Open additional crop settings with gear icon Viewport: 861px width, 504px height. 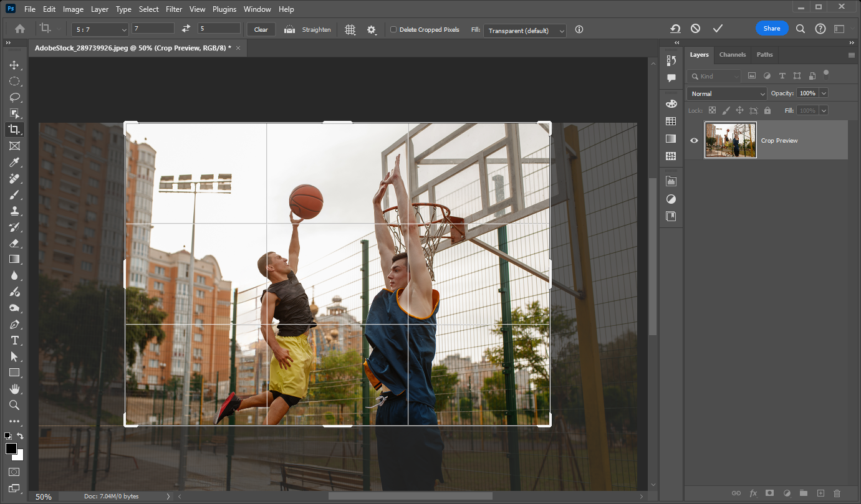click(x=372, y=29)
